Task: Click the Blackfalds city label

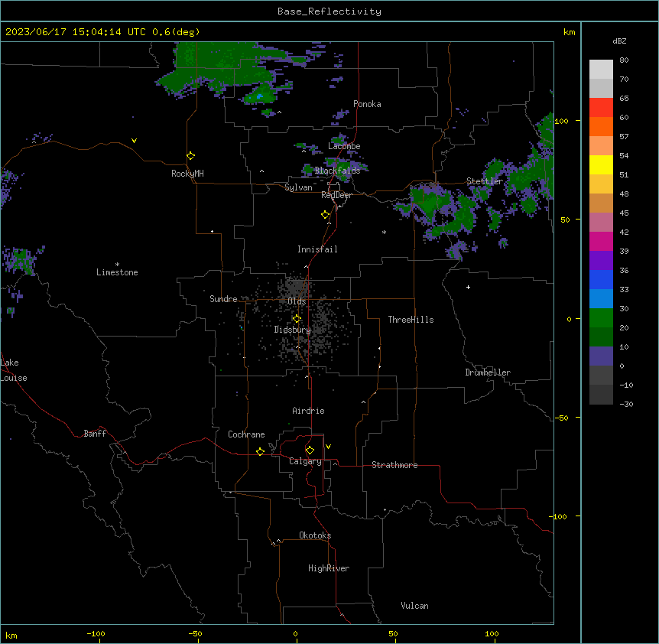Action: pyautogui.click(x=337, y=171)
